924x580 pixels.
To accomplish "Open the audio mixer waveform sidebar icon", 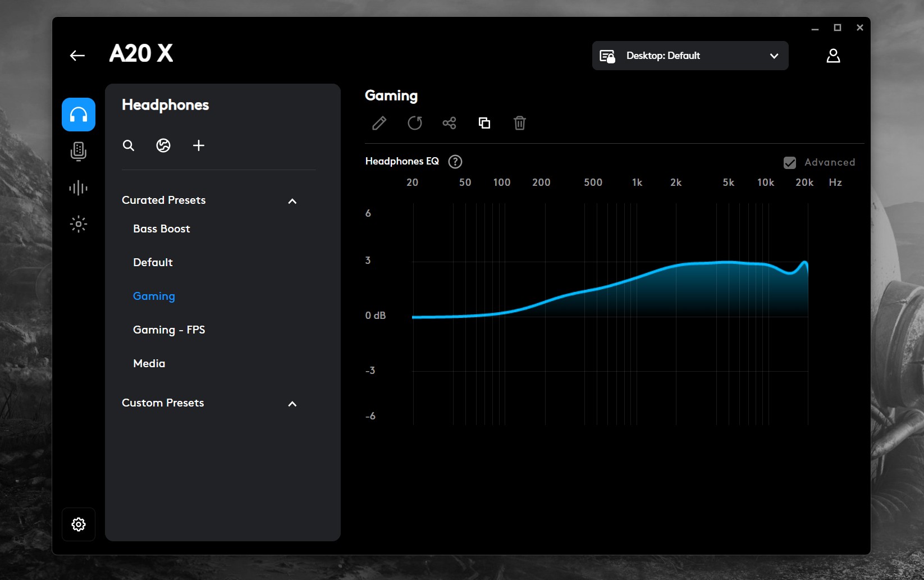I will 79,188.
